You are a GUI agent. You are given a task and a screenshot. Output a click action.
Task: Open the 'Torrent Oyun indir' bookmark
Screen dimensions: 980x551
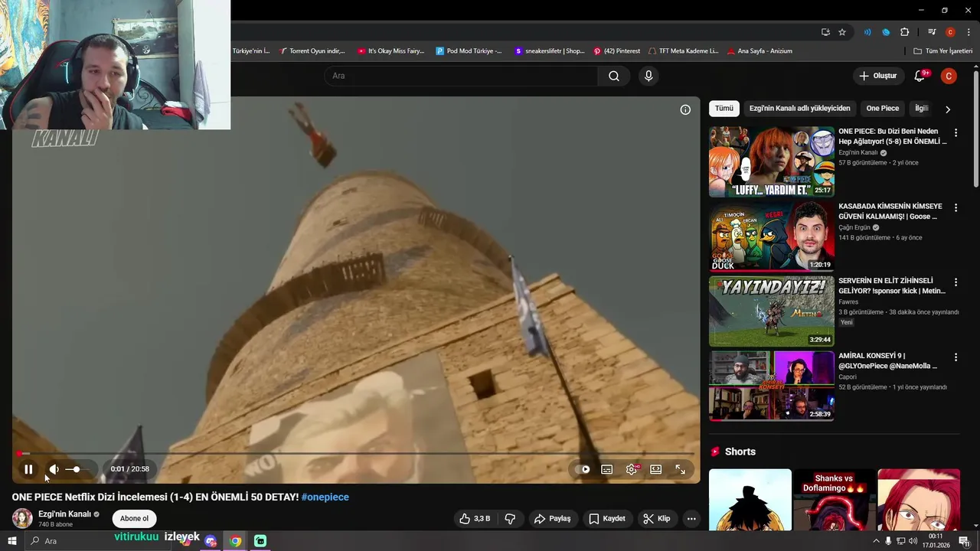(312, 51)
